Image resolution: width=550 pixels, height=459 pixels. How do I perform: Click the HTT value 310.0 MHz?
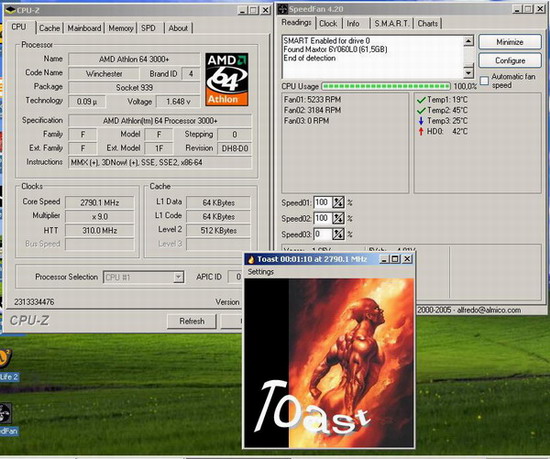100,231
